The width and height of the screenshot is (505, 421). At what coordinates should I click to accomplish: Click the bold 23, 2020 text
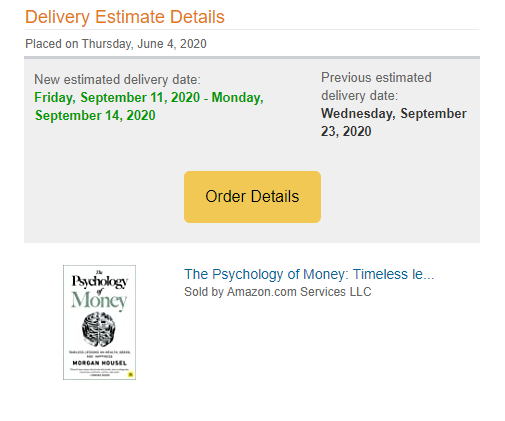pos(346,131)
